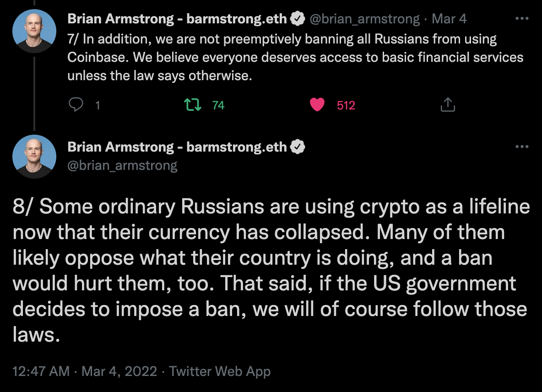Click the verified badge on top tweet
This screenshot has height=392, width=542.
[x=297, y=19]
